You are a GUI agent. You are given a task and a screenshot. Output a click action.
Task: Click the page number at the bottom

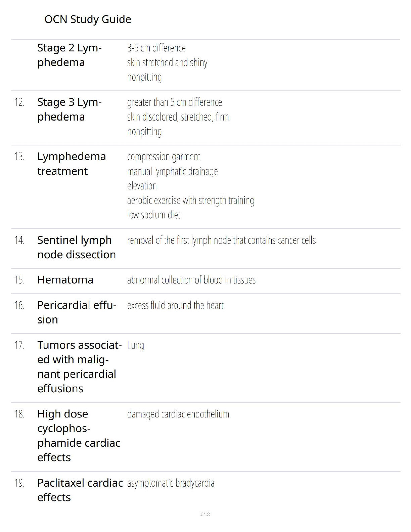pos(205,514)
